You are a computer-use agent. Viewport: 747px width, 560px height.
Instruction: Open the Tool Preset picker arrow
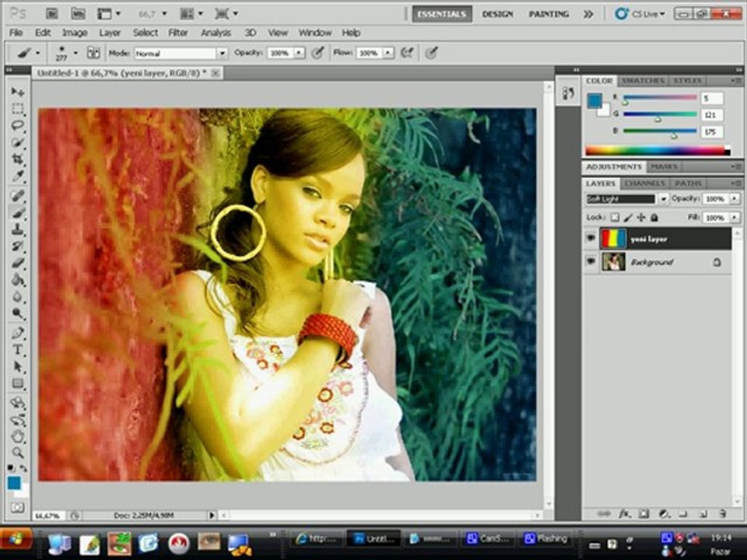(x=37, y=53)
